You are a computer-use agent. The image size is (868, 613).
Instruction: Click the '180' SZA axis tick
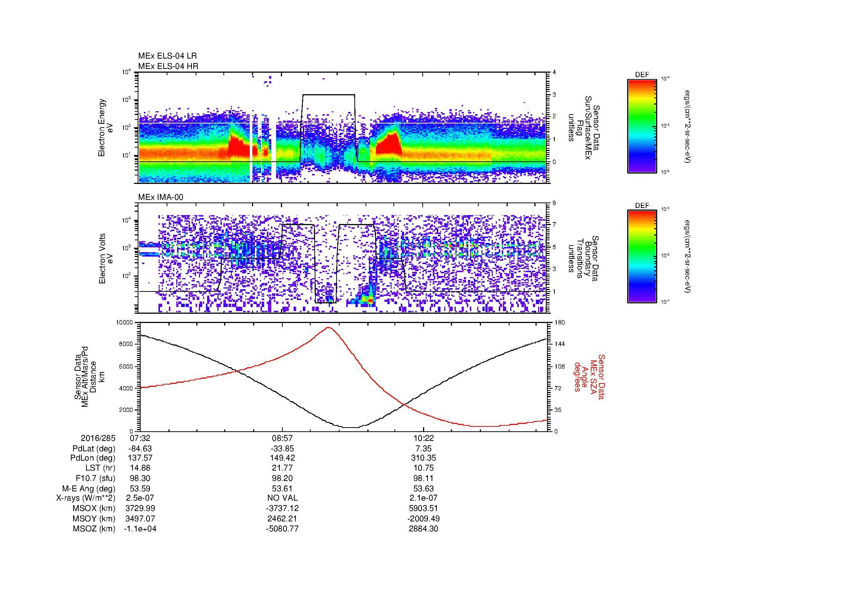pyautogui.click(x=559, y=322)
